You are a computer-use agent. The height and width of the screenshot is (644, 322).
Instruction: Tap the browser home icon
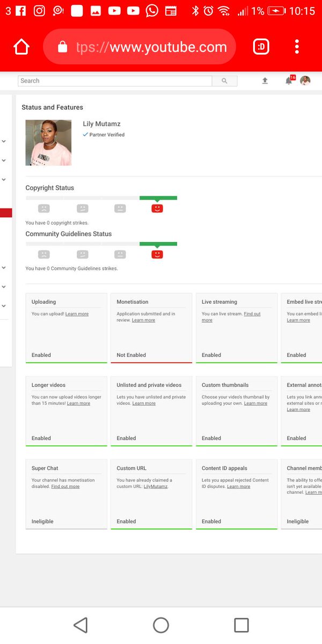[21, 47]
